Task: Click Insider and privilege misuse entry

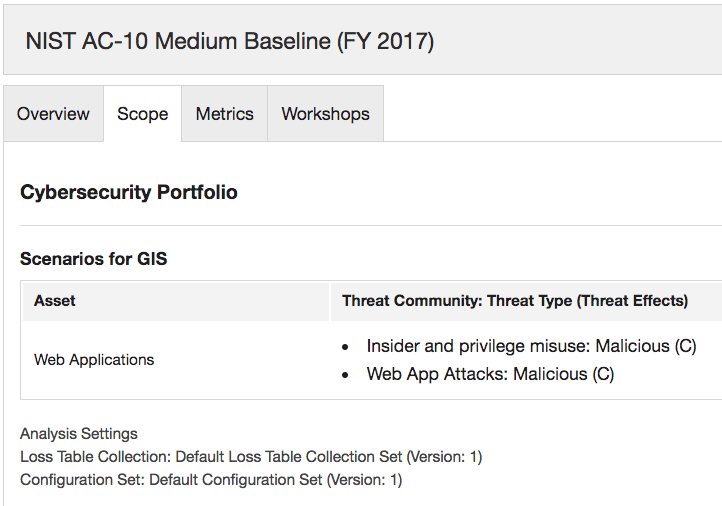Action: point(531,346)
